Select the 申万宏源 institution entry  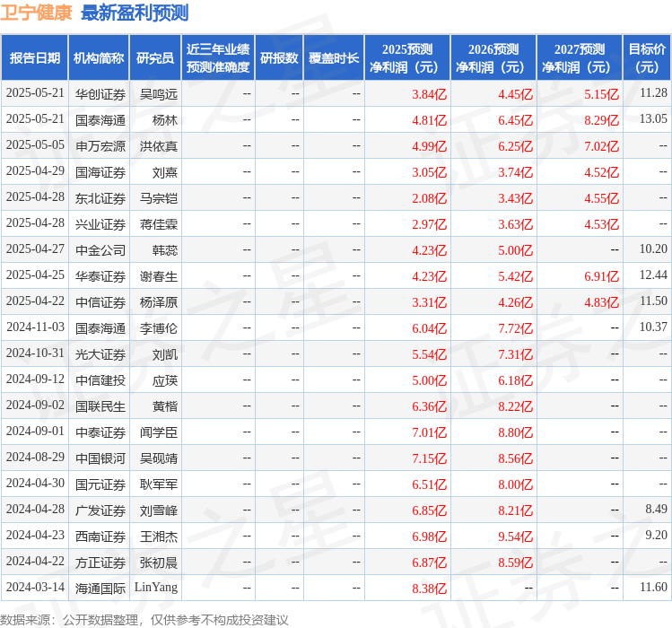click(x=100, y=145)
